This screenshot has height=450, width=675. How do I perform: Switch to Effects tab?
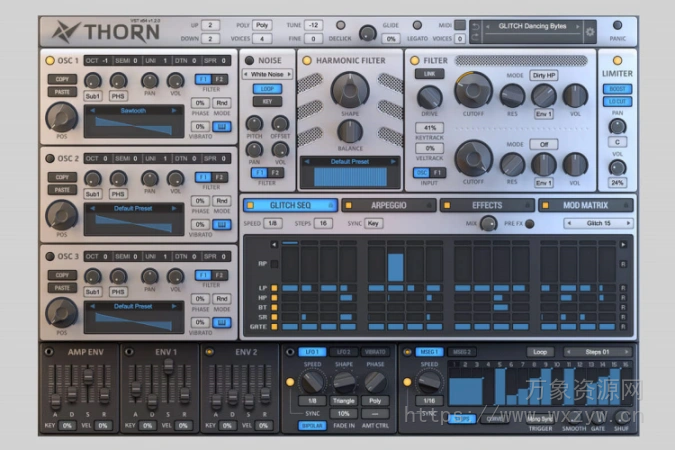pos(487,205)
